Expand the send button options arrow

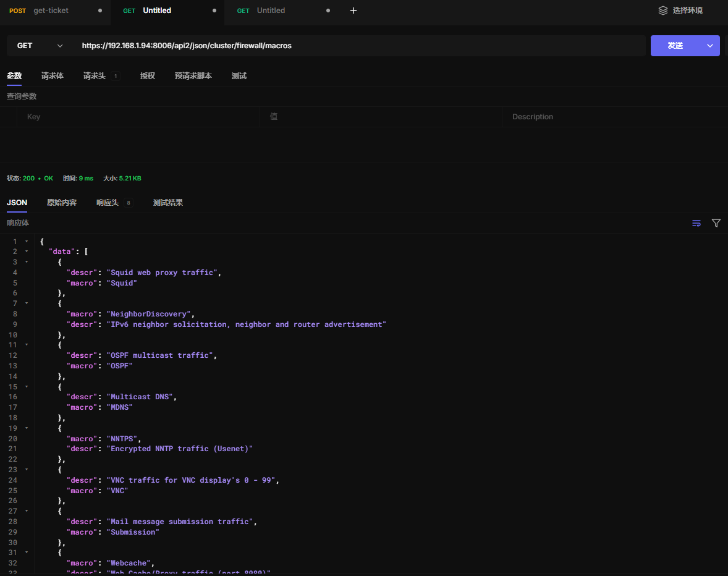(x=710, y=46)
